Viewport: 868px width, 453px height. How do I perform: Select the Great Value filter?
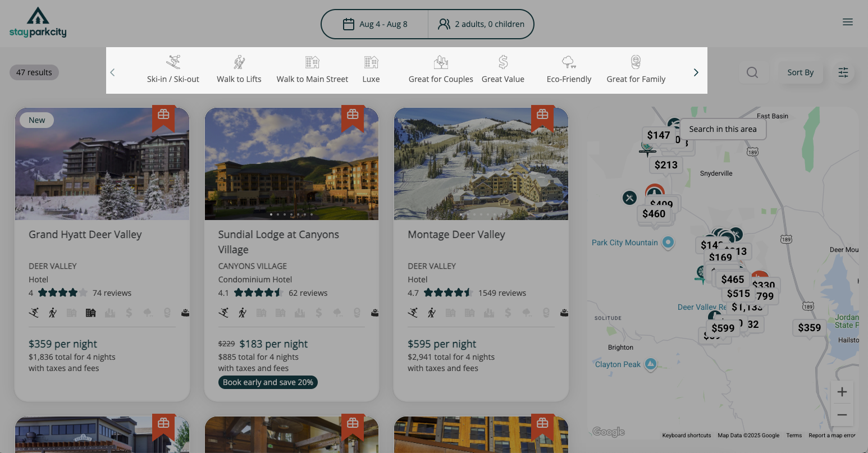tap(503, 70)
